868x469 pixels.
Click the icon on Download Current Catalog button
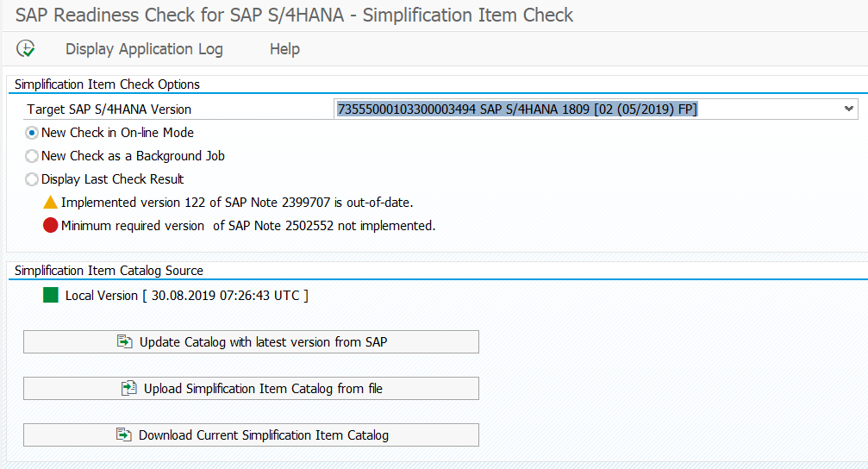click(124, 435)
